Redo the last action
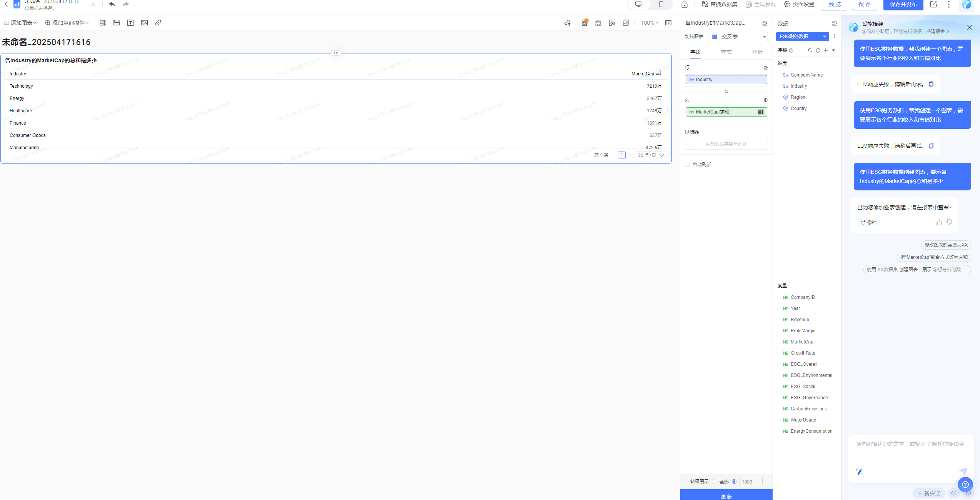This screenshot has width=980, height=500. click(126, 4)
